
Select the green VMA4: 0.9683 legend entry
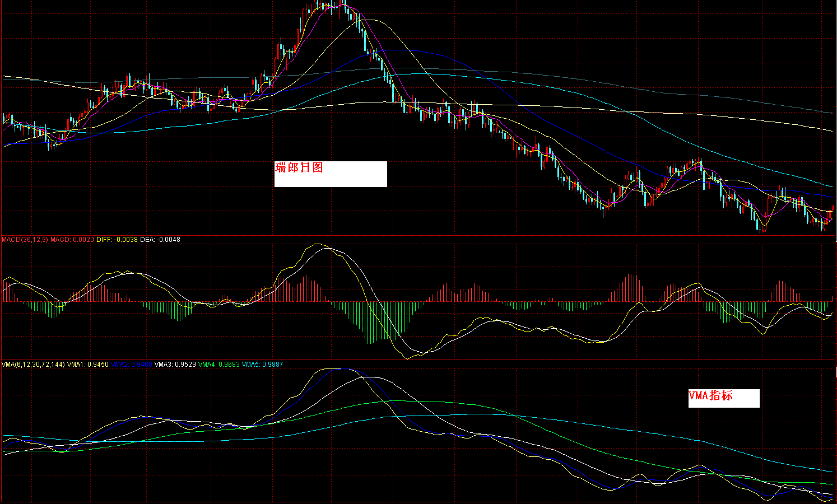[219, 365]
